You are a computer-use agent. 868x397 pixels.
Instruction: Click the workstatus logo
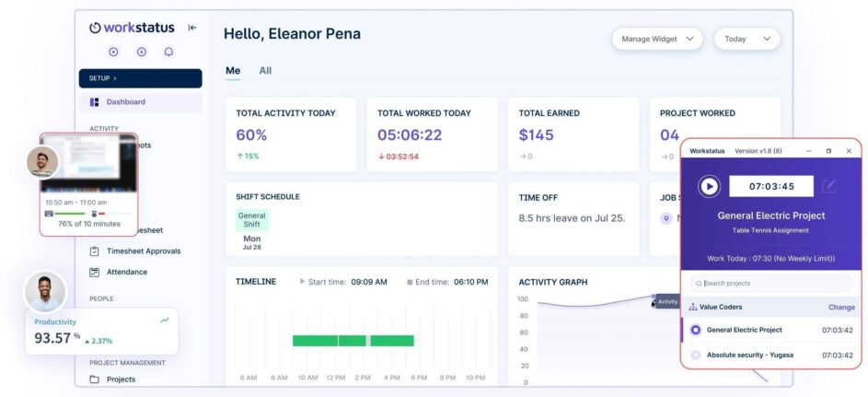(x=132, y=28)
